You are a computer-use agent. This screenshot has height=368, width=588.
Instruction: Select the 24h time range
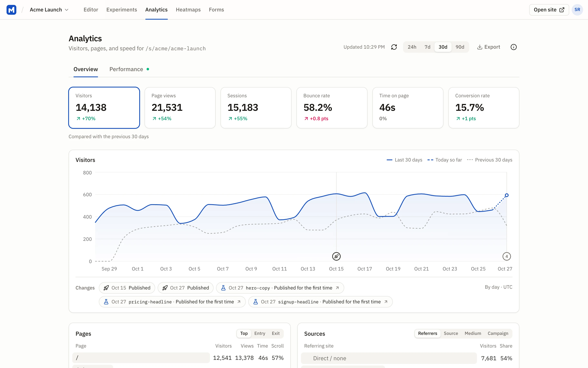click(412, 47)
